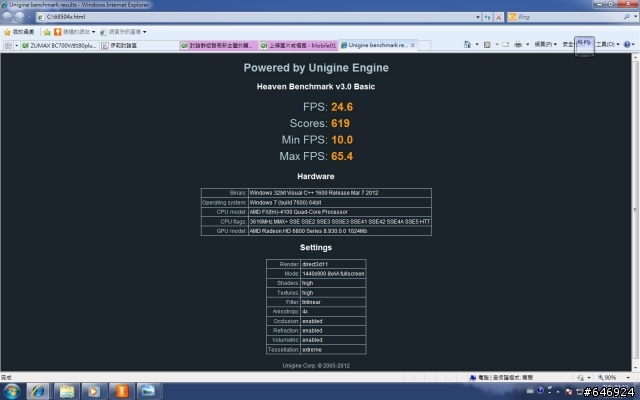The height and width of the screenshot is (400, 640).
Task: Click the Windows 7 (build 7600) 64bit cell
Action: coord(340,202)
